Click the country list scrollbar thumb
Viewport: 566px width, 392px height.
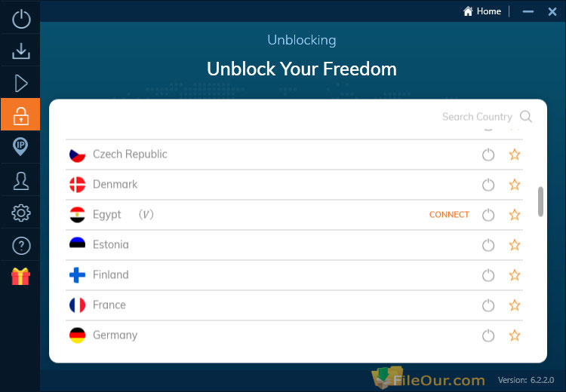point(540,201)
